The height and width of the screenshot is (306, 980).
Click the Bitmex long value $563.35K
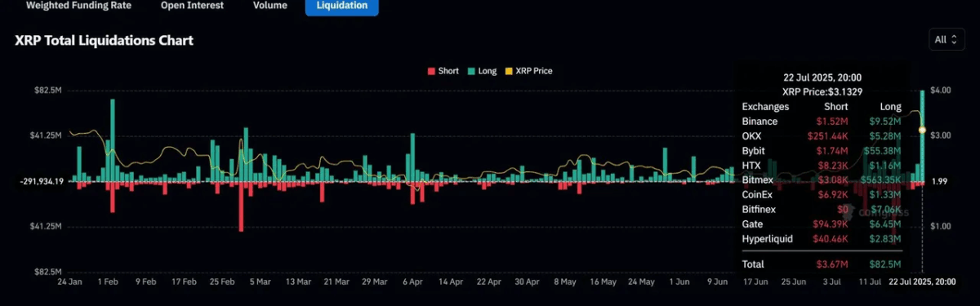click(x=881, y=180)
